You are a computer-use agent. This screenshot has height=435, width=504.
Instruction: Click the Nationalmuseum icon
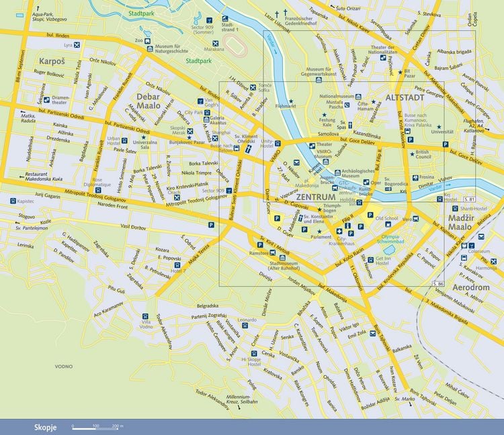358,96
